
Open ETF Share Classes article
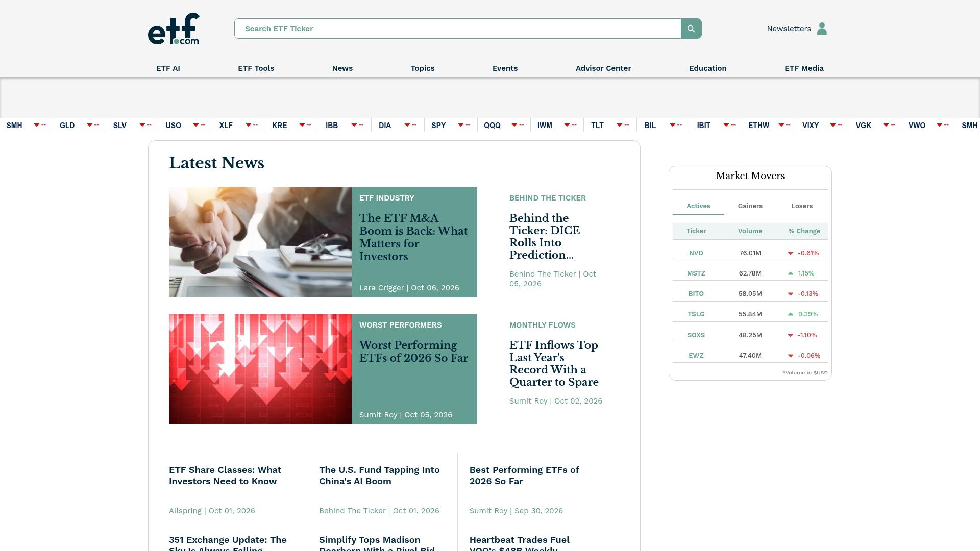tap(225, 475)
